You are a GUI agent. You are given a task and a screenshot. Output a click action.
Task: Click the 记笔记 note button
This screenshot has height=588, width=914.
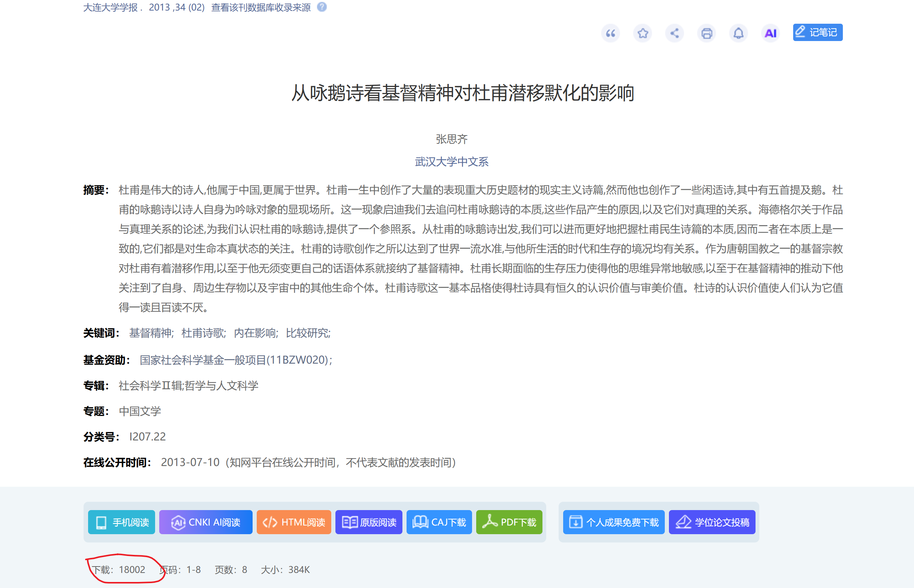coord(817,32)
